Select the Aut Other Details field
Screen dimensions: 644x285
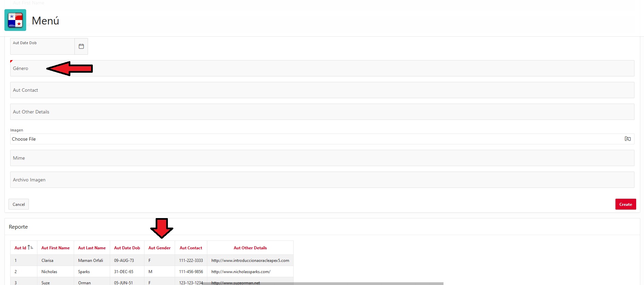[x=322, y=112]
